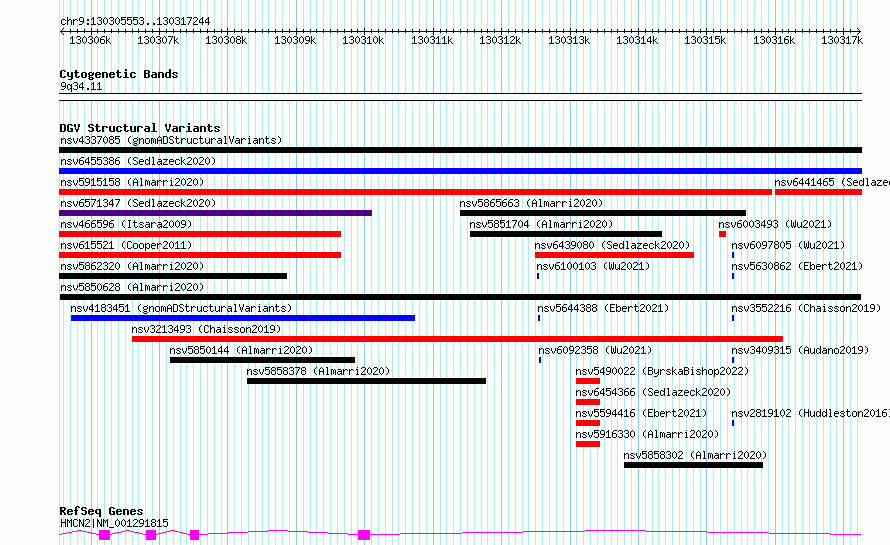Click the DGV Structural Variants track title
Image resolution: width=890 pixels, height=545 pixels.
pos(140,128)
